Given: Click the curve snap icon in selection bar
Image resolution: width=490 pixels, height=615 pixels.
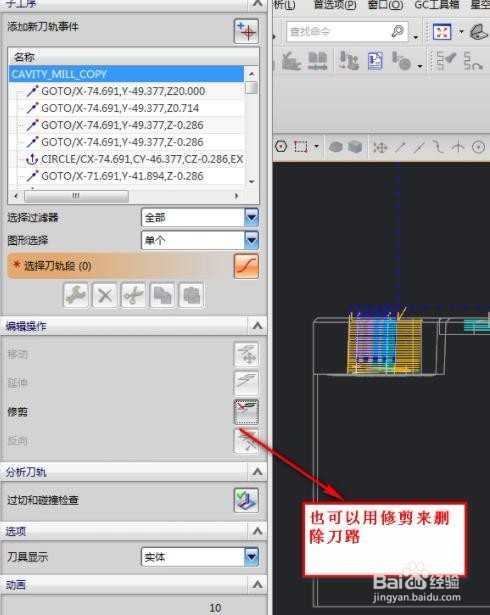Looking at the screenshot, I should point(438,147).
